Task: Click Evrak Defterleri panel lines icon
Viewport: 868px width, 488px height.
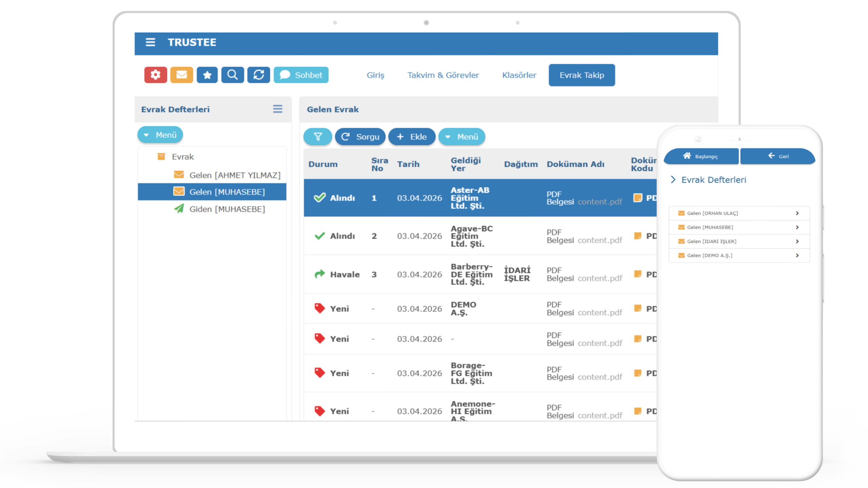Action: click(x=277, y=109)
